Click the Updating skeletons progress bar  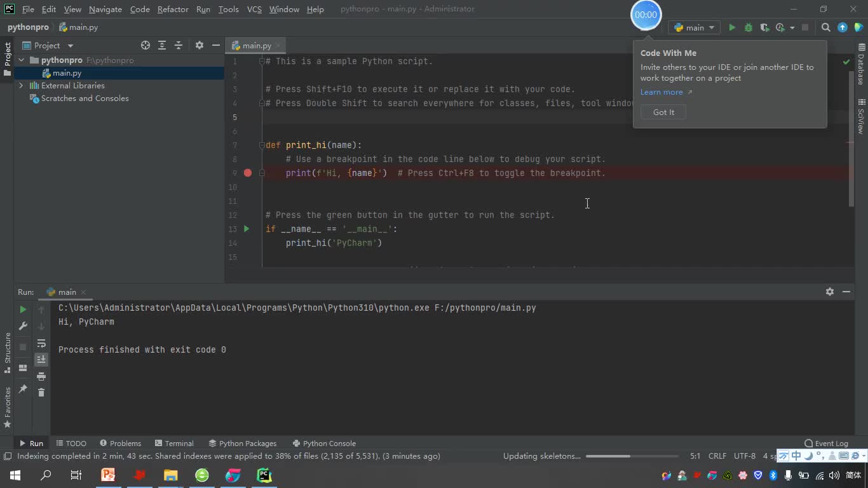[632, 456]
